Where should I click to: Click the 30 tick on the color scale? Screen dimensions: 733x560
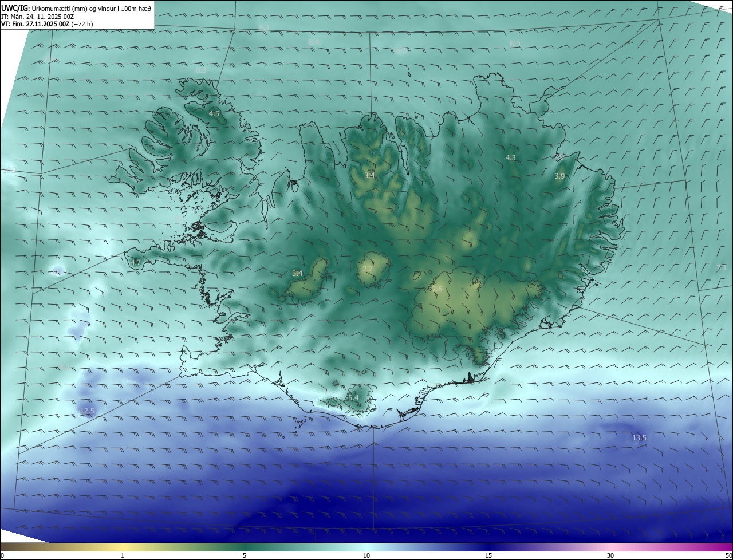point(610,555)
